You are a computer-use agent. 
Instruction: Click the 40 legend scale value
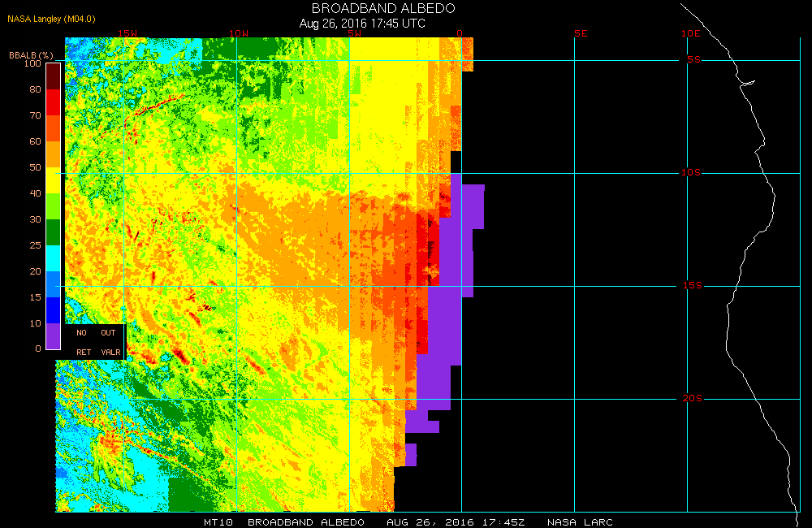[x=35, y=193]
